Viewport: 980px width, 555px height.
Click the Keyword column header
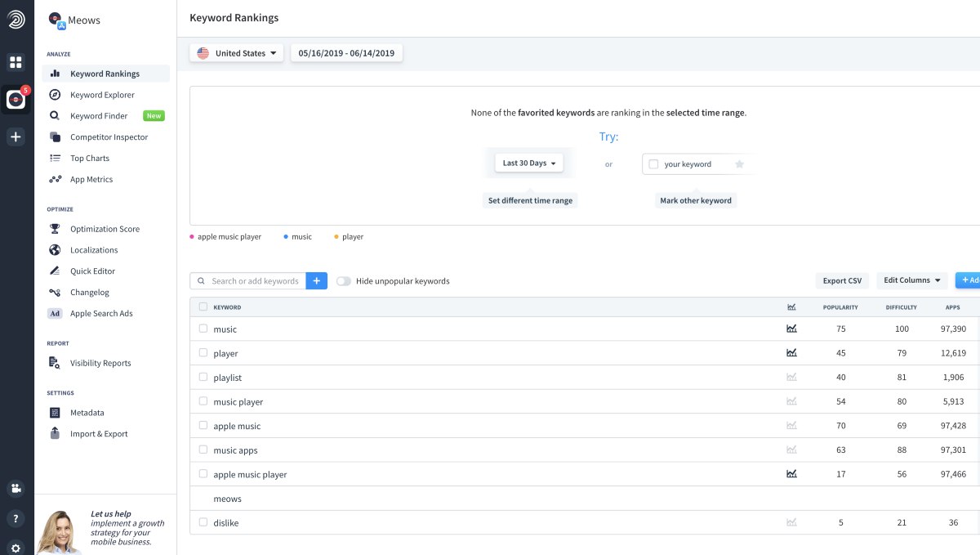[x=227, y=307]
